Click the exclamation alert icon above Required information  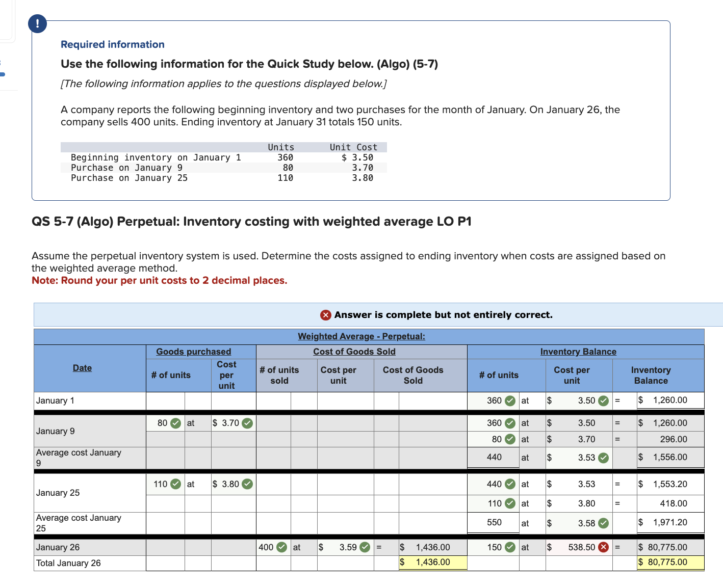tap(38, 24)
